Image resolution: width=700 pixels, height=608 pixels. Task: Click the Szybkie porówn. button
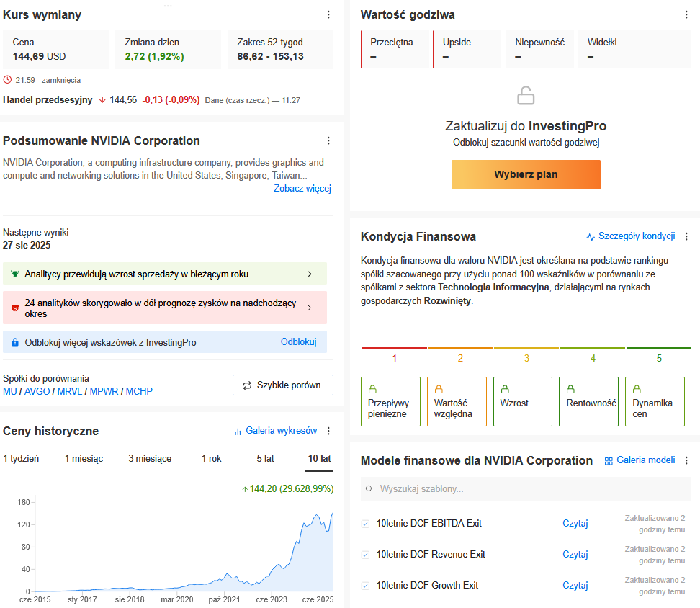[x=283, y=385]
